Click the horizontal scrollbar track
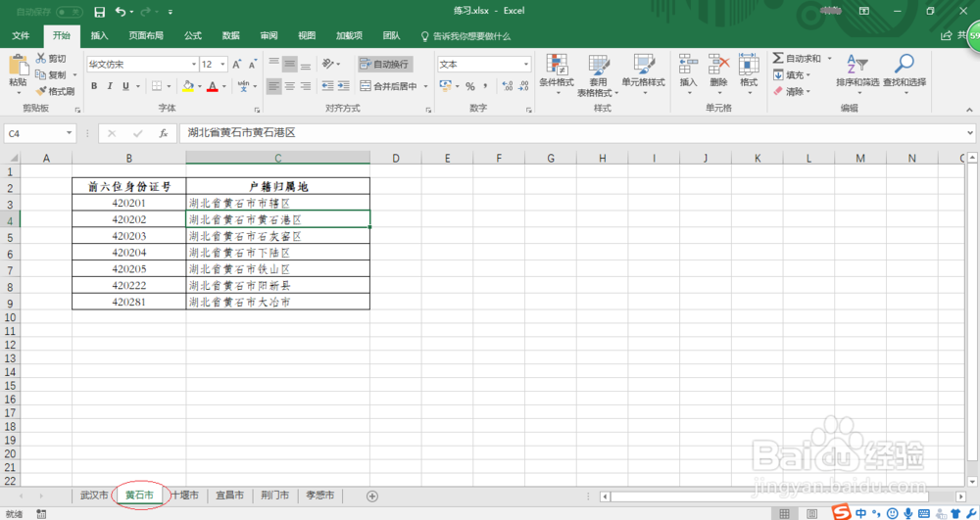980x520 pixels. click(x=781, y=496)
